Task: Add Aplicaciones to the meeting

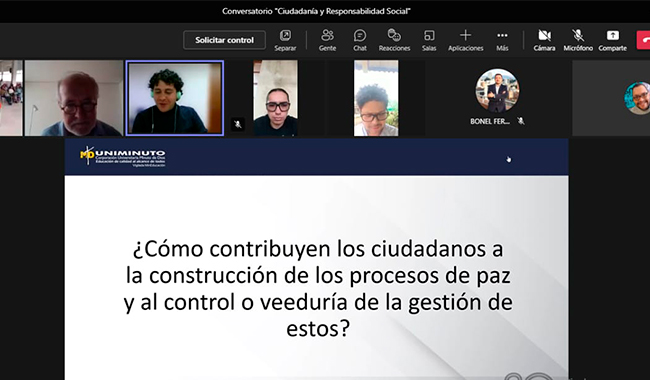Action: point(466,40)
